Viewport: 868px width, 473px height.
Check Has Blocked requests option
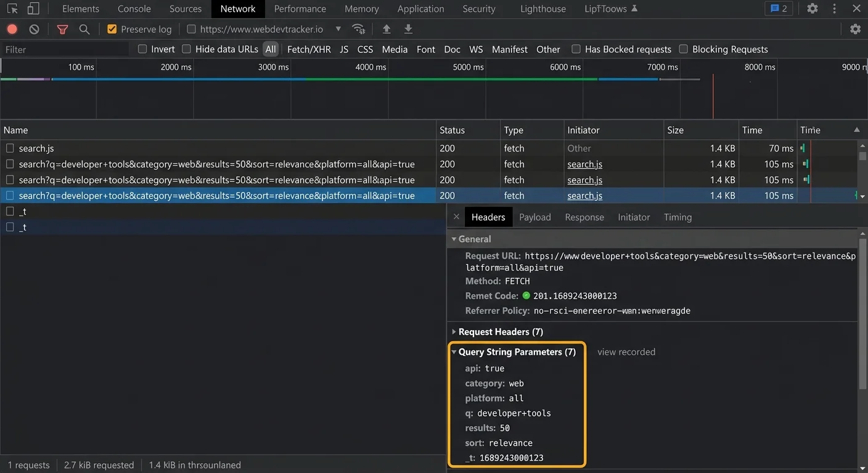pyautogui.click(x=576, y=49)
